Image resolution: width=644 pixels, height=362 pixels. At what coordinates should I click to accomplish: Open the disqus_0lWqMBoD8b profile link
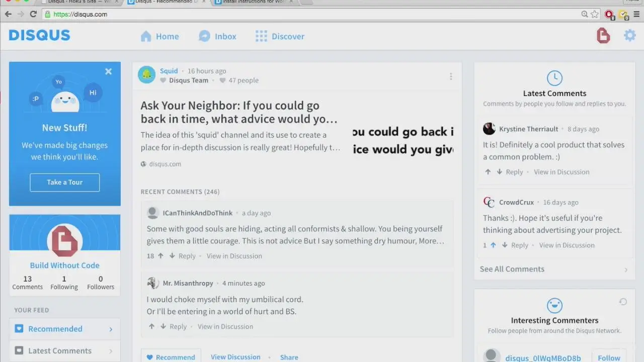(543, 358)
